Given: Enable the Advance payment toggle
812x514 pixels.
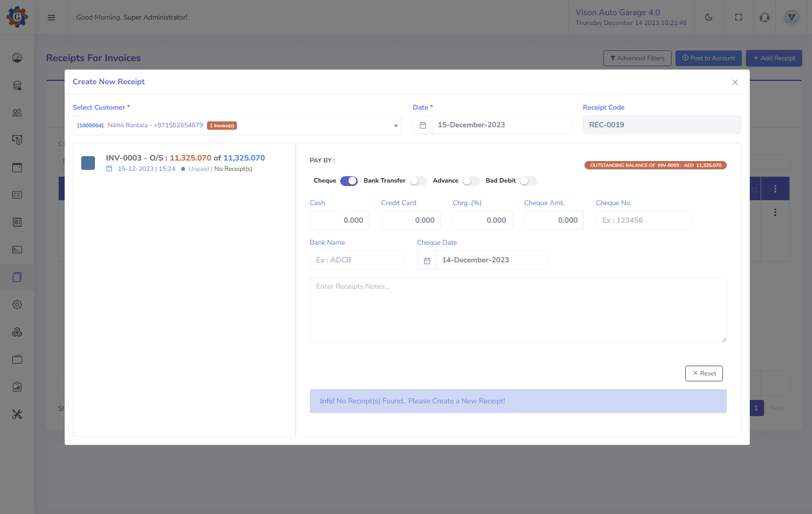Looking at the screenshot, I should tap(471, 181).
